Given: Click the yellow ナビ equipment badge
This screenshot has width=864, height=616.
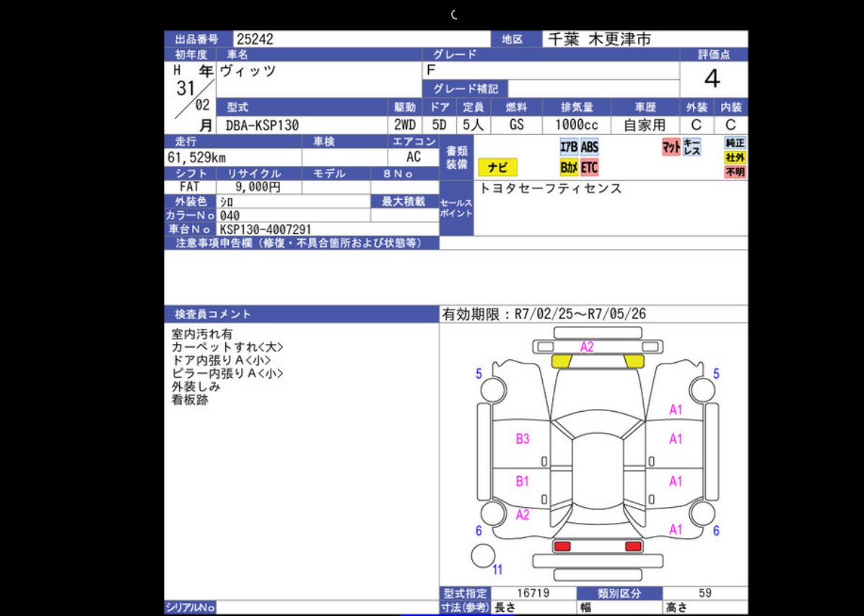Looking at the screenshot, I should [x=497, y=167].
